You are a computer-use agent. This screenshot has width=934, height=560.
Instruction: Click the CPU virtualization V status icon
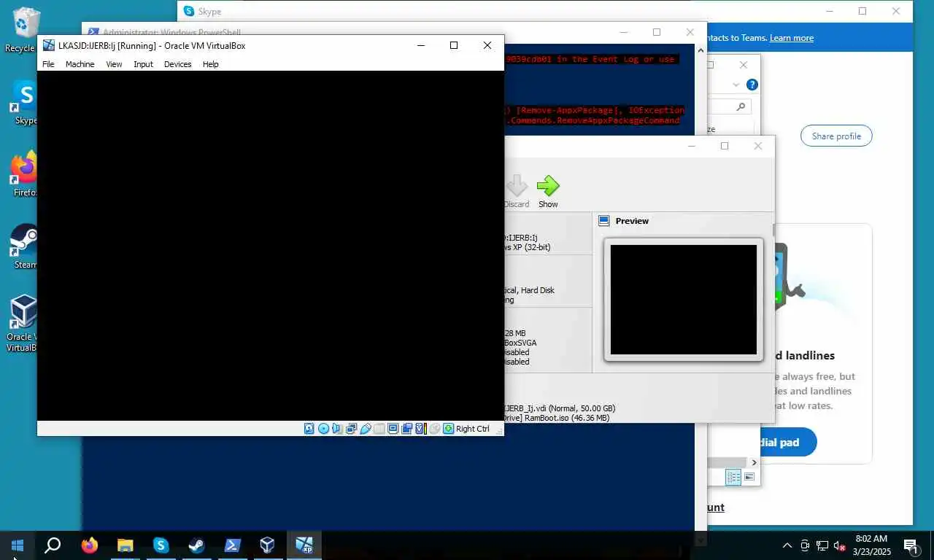point(421,429)
